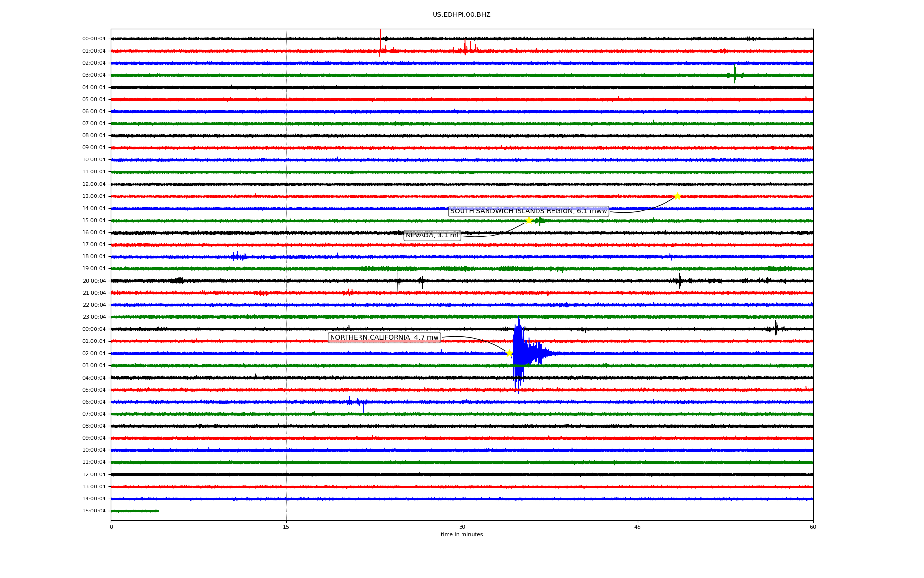Click the 30 minute x-axis tick label
Screen dimensions: 924x578
coord(462,527)
